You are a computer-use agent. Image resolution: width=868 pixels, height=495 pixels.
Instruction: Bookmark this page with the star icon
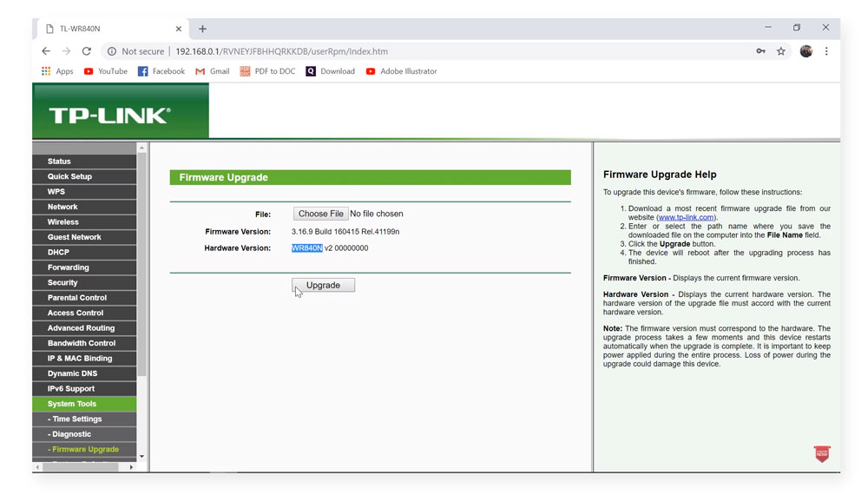tap(780, 51)
